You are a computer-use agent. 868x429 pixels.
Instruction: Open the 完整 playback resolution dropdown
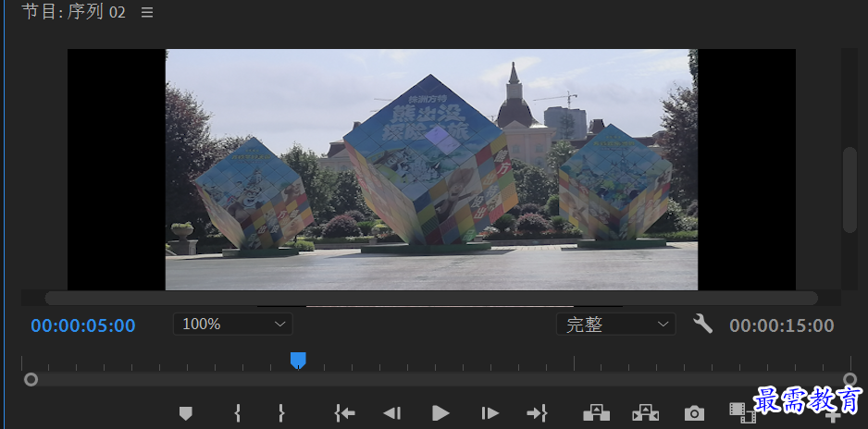(x=615, y=324)
